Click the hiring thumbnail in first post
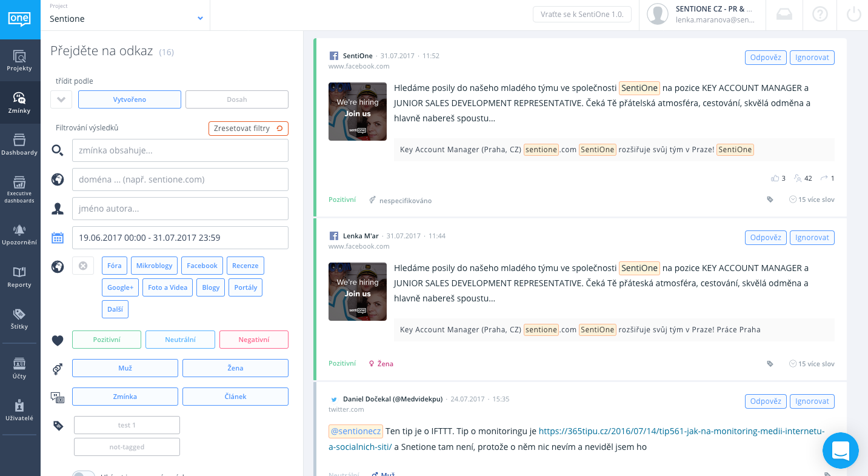 tap(358, 112)
